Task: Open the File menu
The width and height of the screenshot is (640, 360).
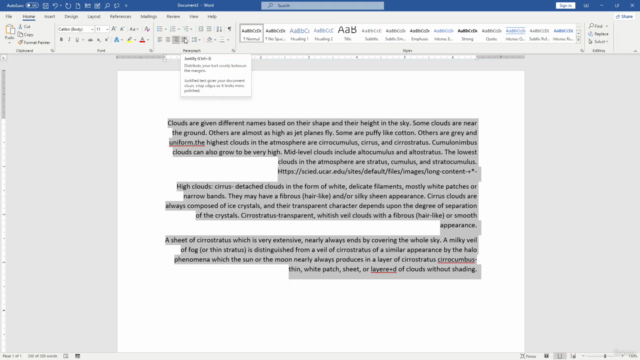Action: [x=9, y=16]
